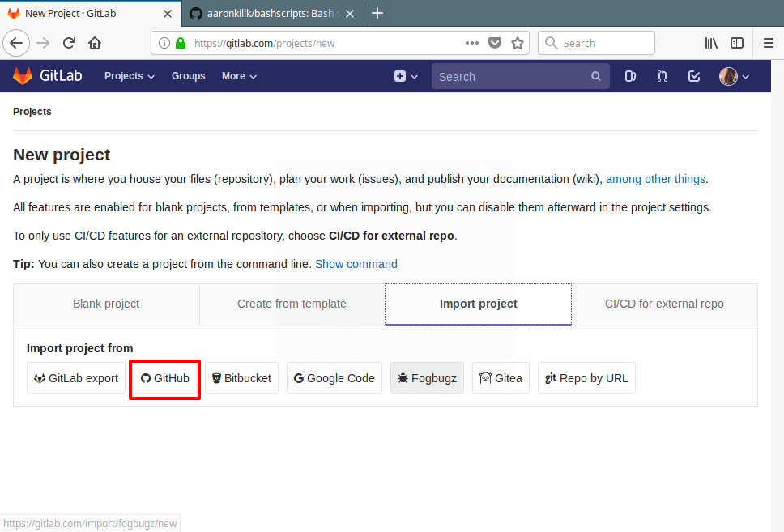Viewport: 784px width, 532px height.
Task: Focus the Firefox Search box
Action: tap(596, 43)
